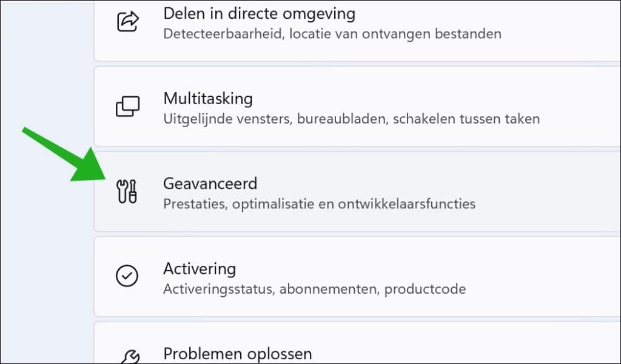Click the tools icon beside Geavanceerd
621x364 pixels.
[x=127, y=191]
